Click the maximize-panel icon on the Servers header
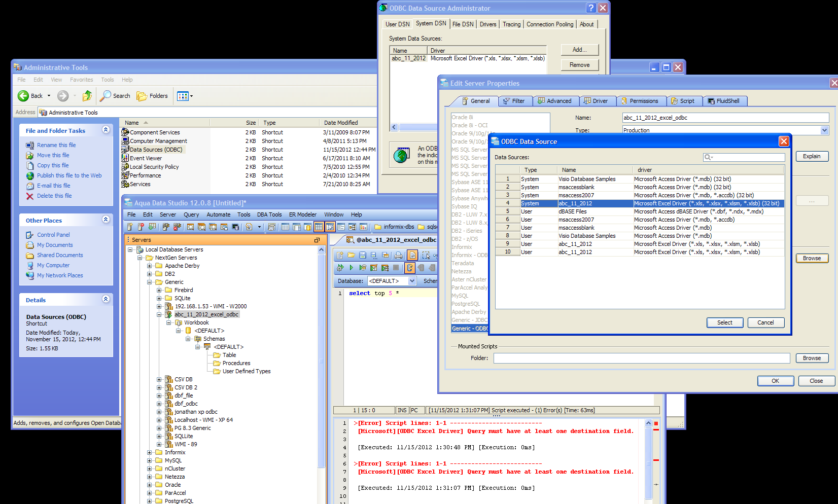Image resolution: width=838 pixels, height=504 pixels. coord(317,240)
